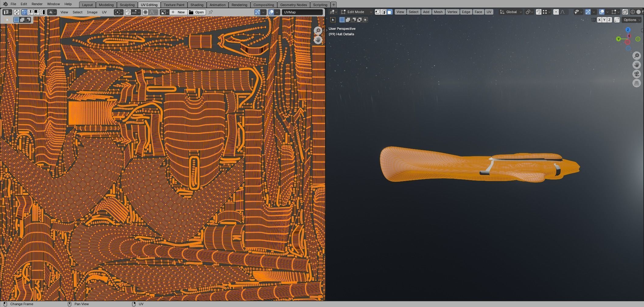Image resolution: width=644 pixels, height=307 pixels.
Task: Toggle UV sync selection
Action: [17, 12]
